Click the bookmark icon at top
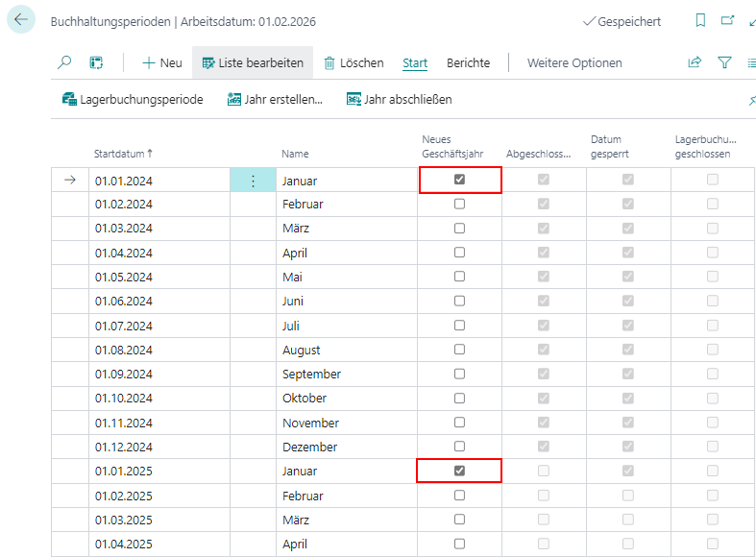 (700, 20)
